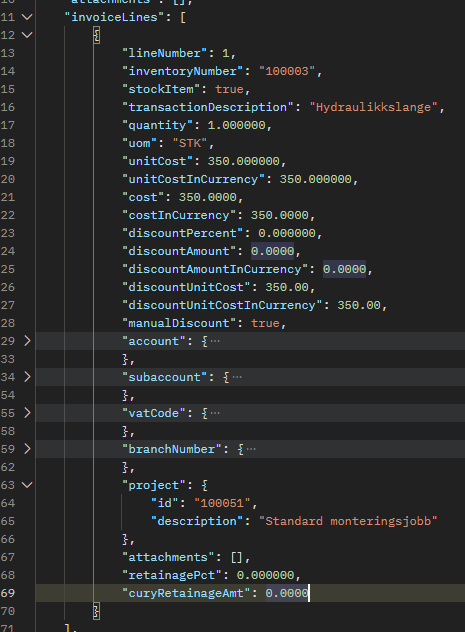Click the curyRetainageAmt value 0.0000
465x632 pixels.
pos(287,593)
